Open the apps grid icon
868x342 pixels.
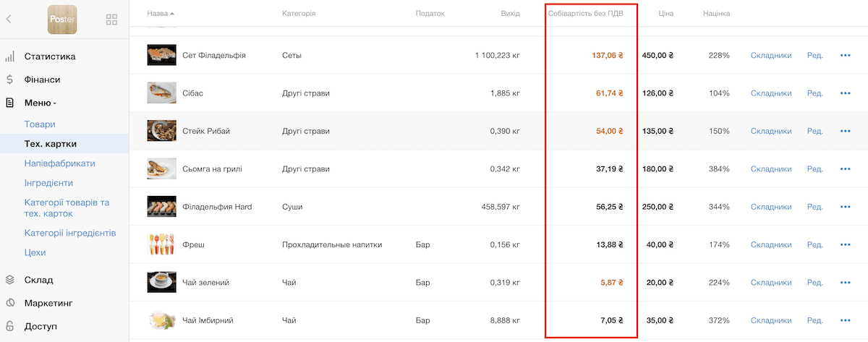tap(111, 20)
